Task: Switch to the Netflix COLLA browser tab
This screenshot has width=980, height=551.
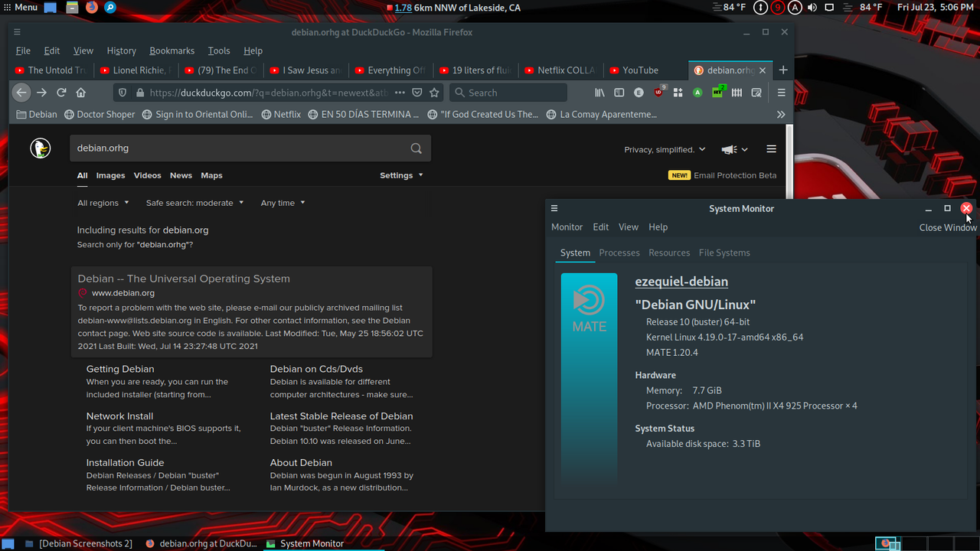Action: point(562,70)
